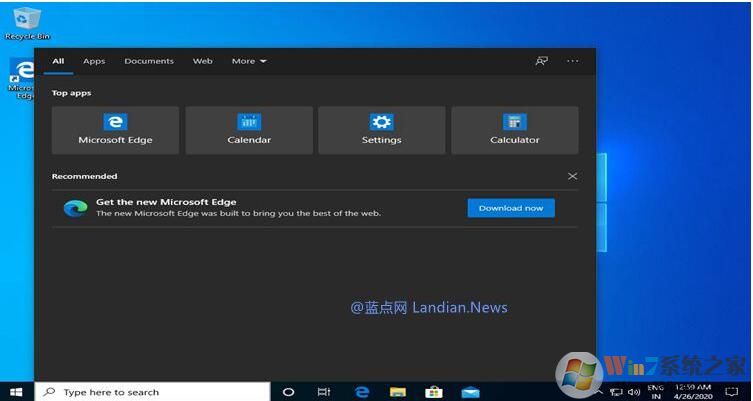
Task: Open the Recycle Bin desktop icon
Action: tap(27, 24)
